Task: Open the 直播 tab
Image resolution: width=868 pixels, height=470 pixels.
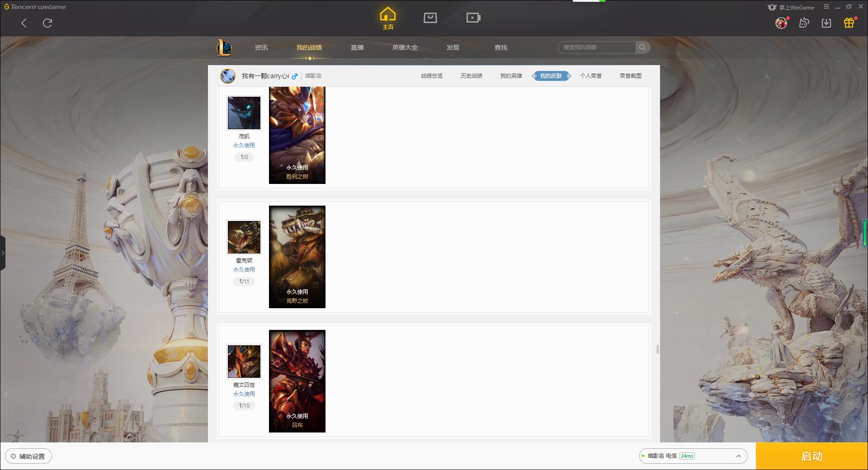Action: tap(357, 47)
